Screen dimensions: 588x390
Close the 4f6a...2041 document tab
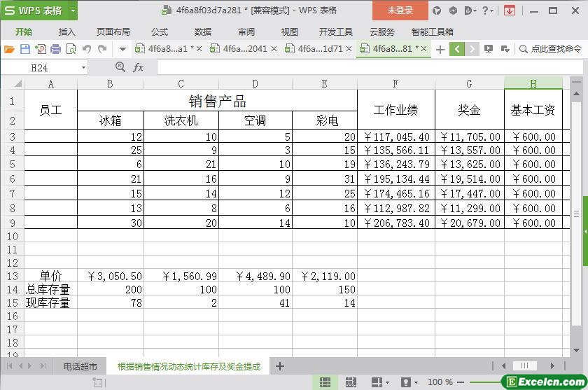pos(274,49)
